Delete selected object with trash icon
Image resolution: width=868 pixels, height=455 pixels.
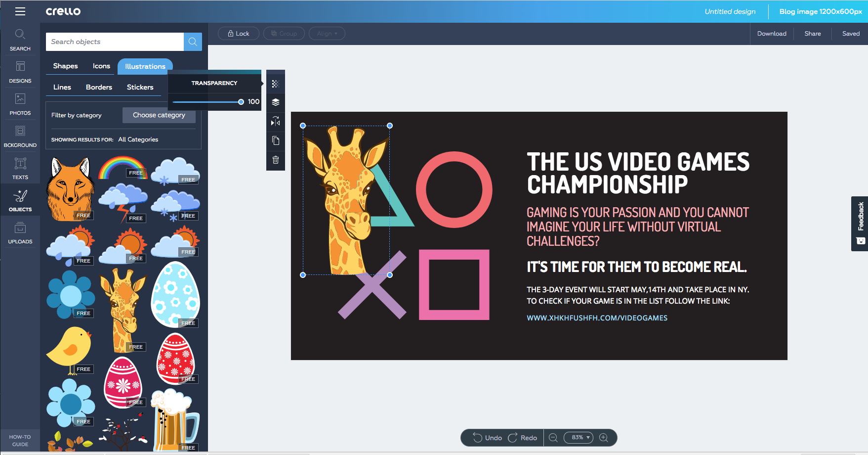pyautogui.click(x=276, y=160)
